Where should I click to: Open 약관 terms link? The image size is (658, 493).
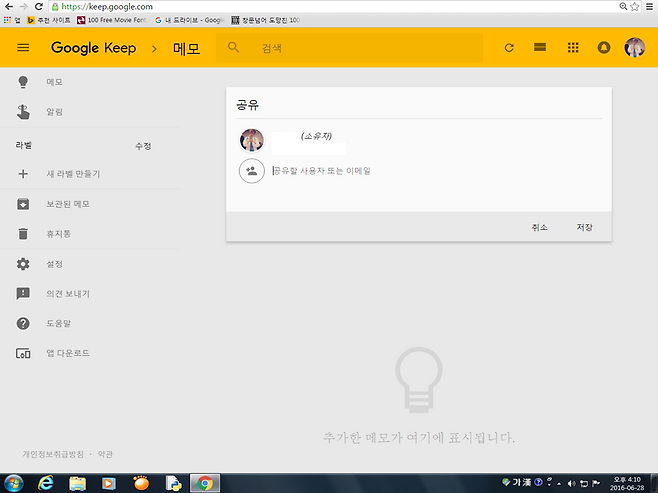(105, 454)
